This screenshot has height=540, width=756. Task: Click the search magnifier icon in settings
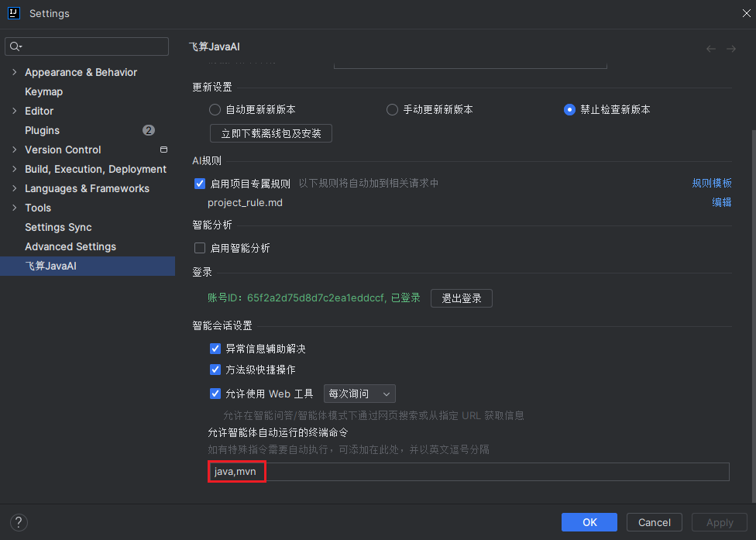coord(15,46)
